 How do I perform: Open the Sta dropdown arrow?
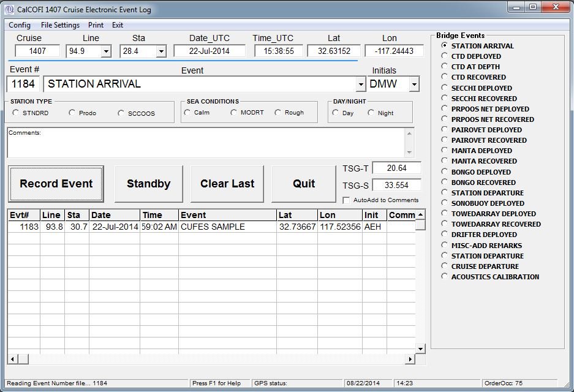click(160, 51)
